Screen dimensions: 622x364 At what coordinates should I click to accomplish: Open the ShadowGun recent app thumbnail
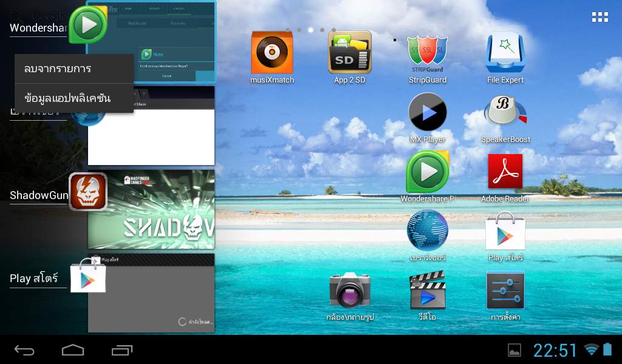151,209
